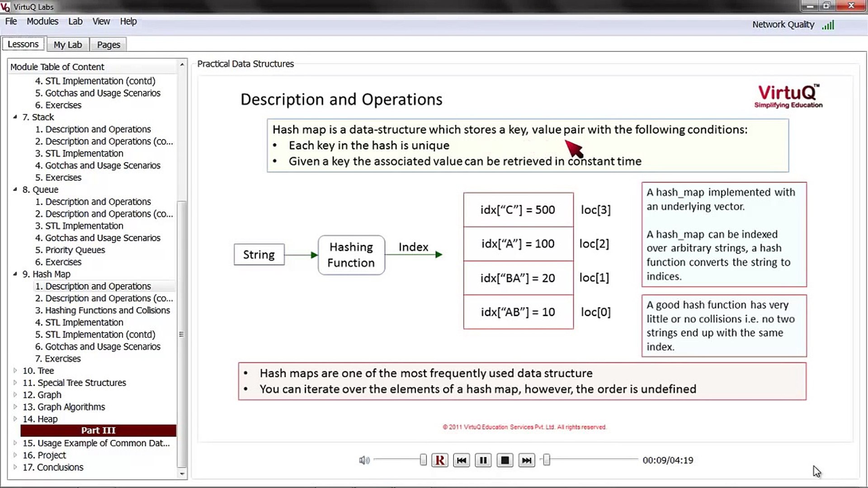Pause the lesson playback

tap(483, 460)
